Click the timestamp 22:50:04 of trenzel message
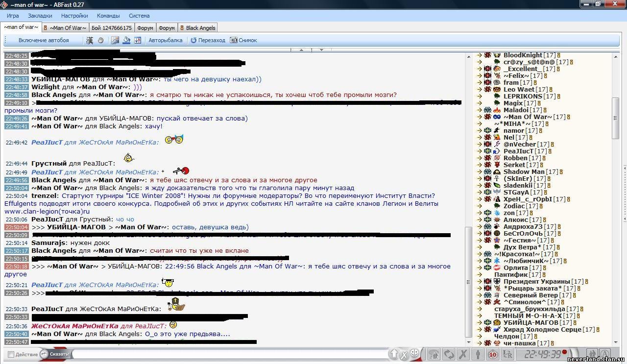The width and height of the screenshot is (627, 364). pos(17,196)
